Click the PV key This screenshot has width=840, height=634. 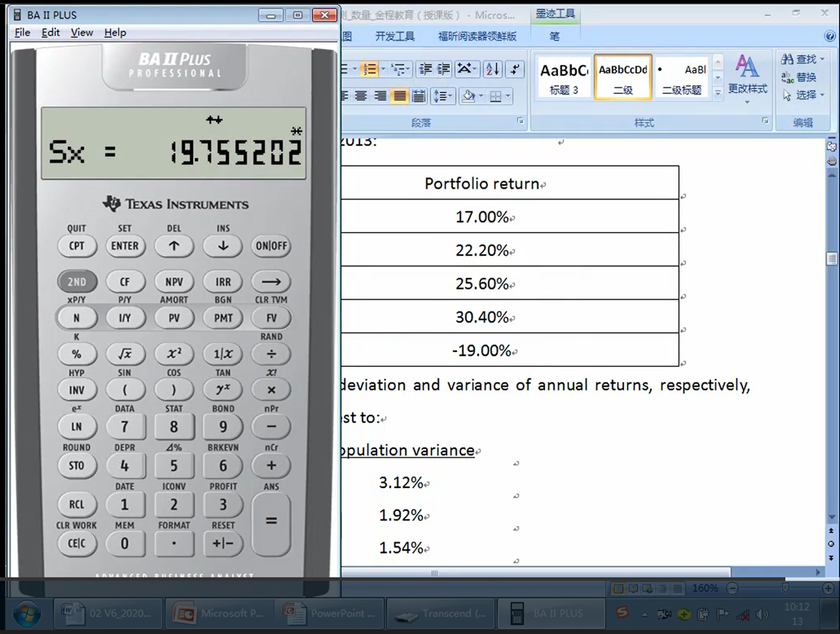pos(174,318)
